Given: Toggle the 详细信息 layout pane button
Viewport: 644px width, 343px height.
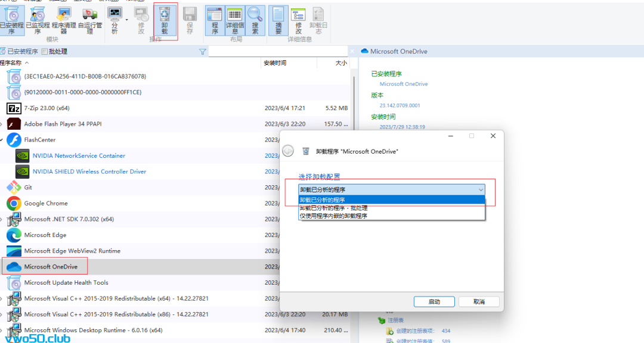Looking at the screenshot, I should [x=235, y=20].
